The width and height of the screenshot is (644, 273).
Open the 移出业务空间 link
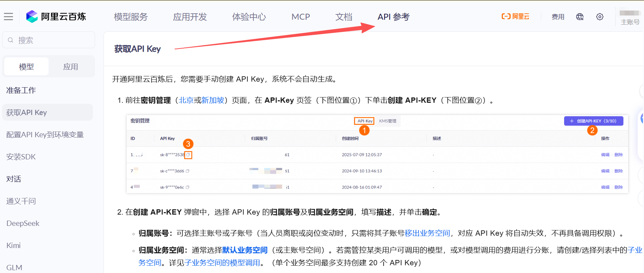coord(427,233)
